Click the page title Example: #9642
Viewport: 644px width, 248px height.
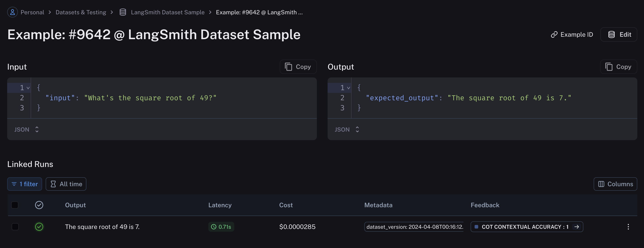(154, 34)
